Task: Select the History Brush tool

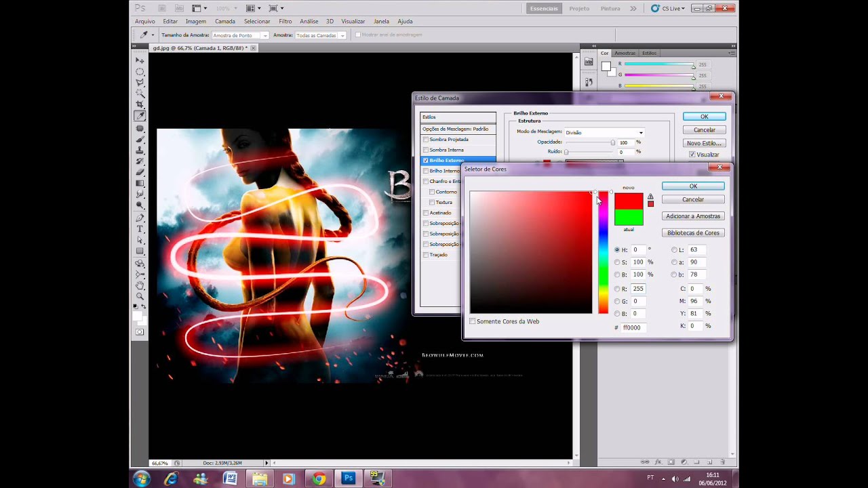Action: coord(140,161)
